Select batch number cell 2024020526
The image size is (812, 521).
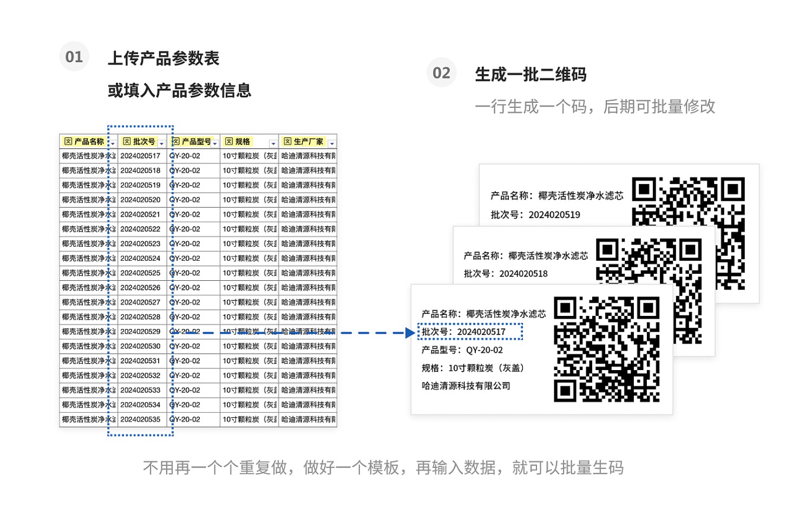point(142,287)
